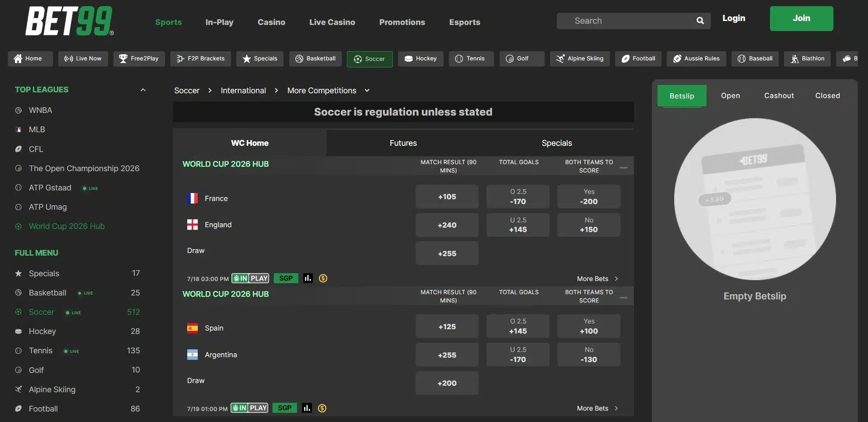Open stats chart icon for France match
The image size is (868, 422).
click(308, 278)
